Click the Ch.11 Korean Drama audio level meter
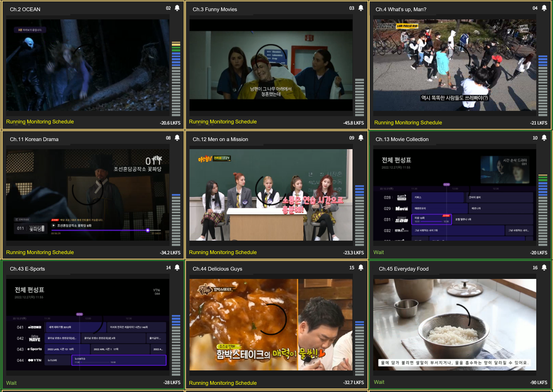This screenshot has width=553, height=392. click(176, 220)
